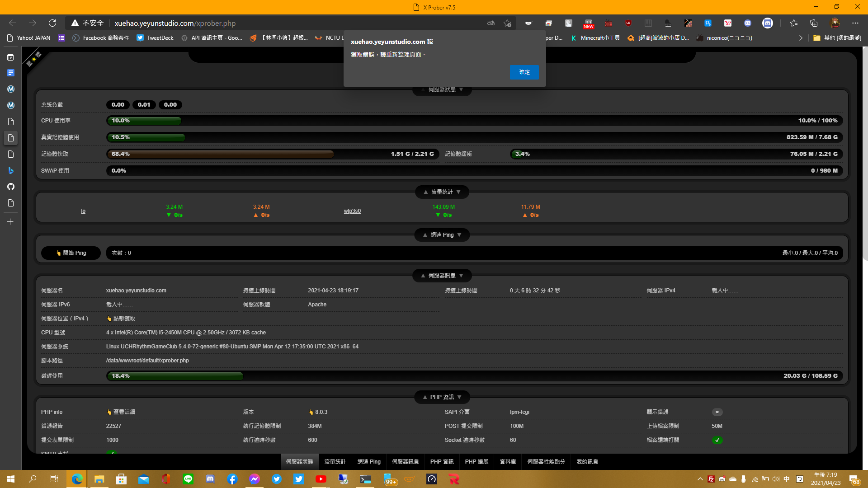
Task: Open YouTube from the Windows taskbar
Action: [x=321, y=479]
